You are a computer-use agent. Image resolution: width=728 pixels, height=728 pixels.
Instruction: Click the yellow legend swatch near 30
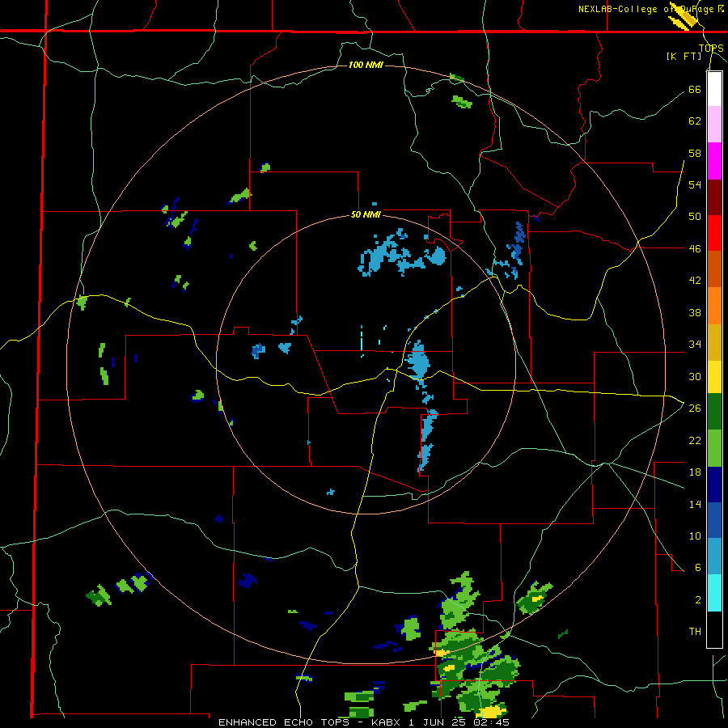point(714,376)
